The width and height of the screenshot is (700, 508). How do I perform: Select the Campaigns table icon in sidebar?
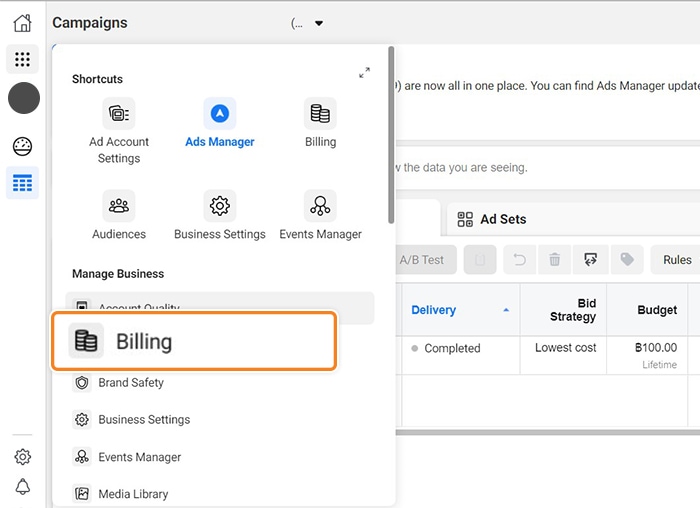click(22, 183)
